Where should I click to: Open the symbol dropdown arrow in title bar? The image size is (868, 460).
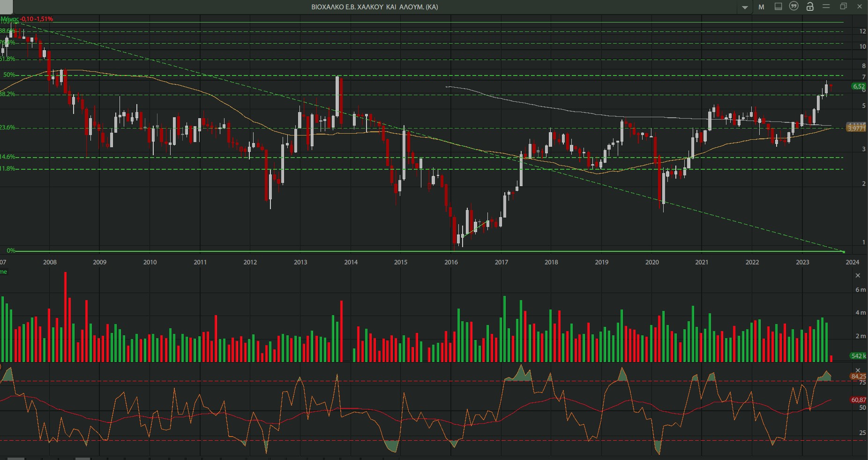point(745,7)
